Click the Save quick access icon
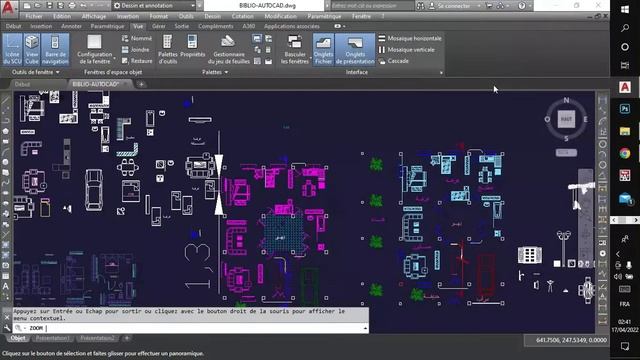 [x=49, y=6]
